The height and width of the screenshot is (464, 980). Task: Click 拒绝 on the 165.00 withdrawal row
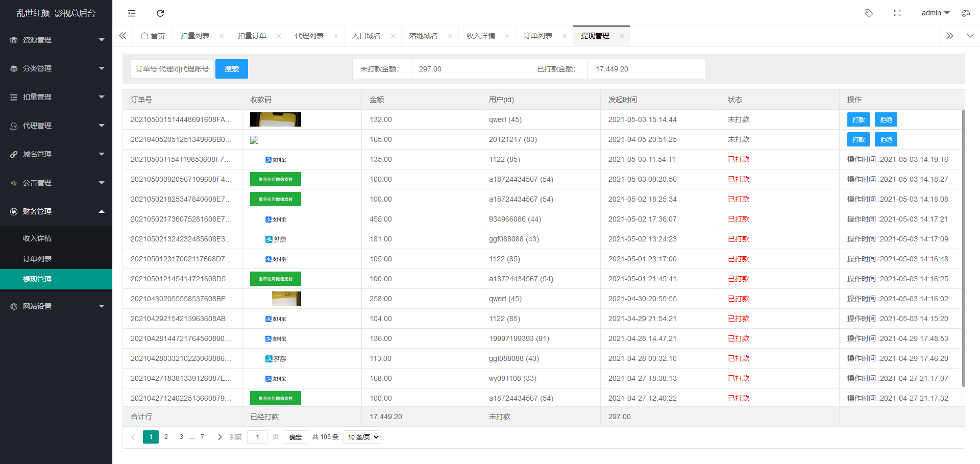pyautogui.click(x=886, y=139)
